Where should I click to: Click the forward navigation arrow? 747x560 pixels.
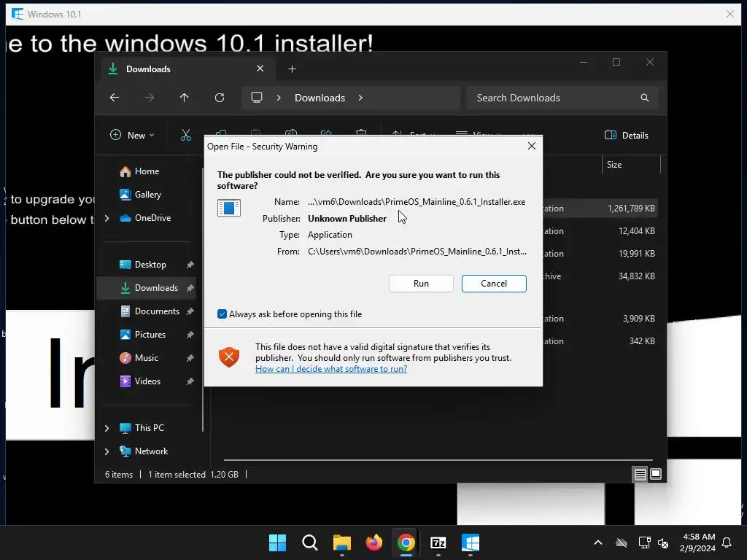click(149, 98)
